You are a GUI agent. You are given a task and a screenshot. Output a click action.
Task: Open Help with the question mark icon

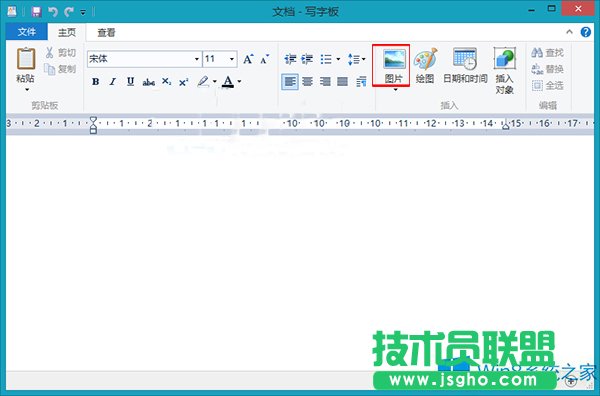pos(585,32)
